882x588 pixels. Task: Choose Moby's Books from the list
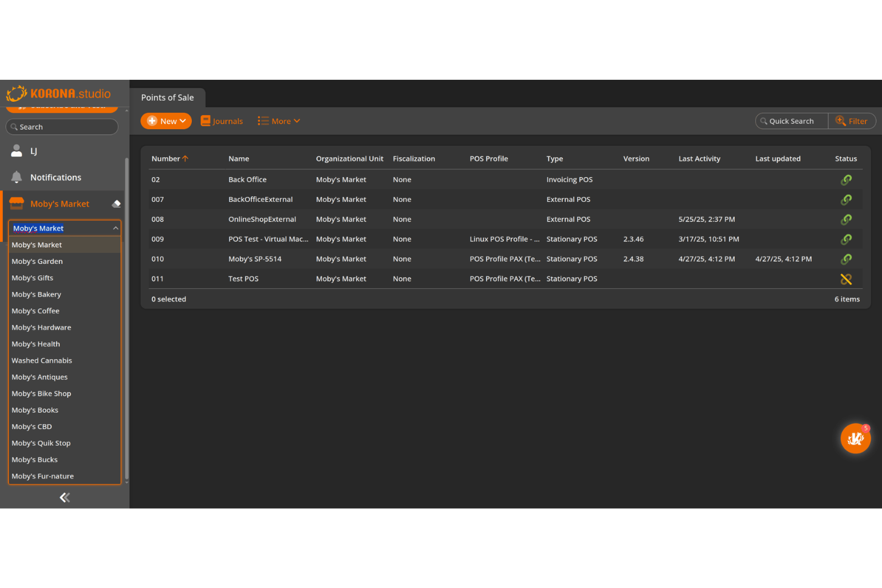(65, 410)
